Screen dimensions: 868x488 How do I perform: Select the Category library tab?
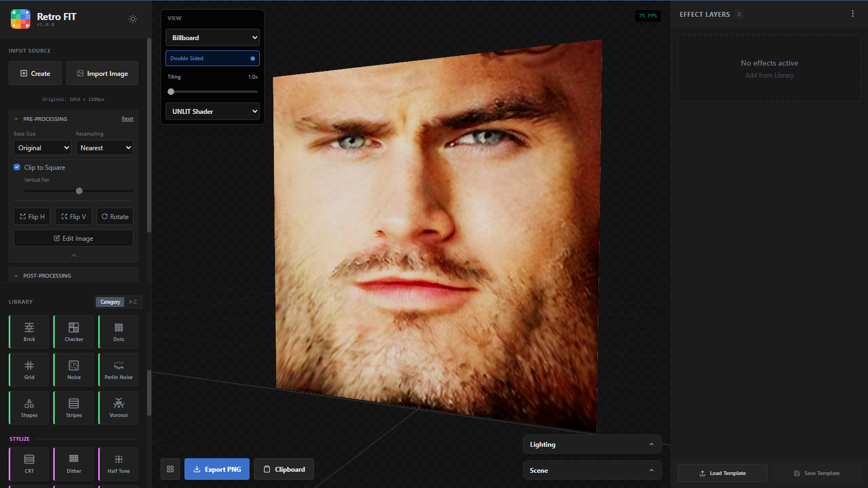[110, 302]
